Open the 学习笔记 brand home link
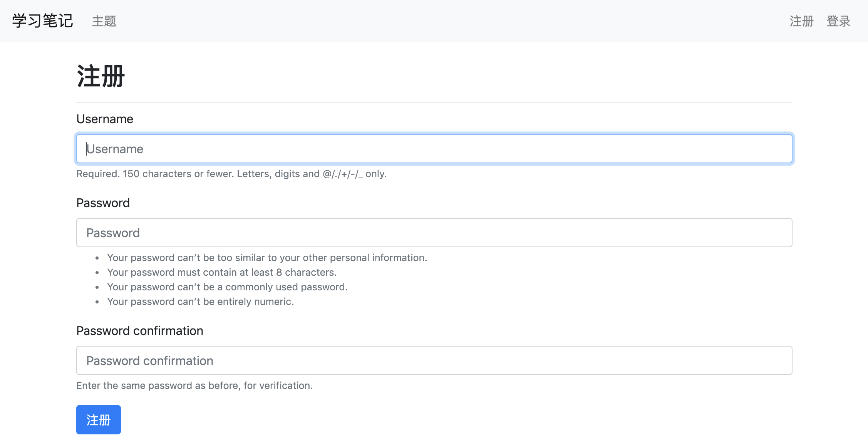868x439 pixels. coord(42,21)
